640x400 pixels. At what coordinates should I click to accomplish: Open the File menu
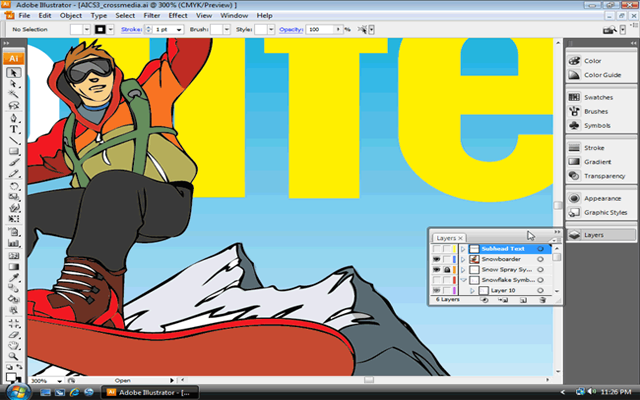coord(24,16)
